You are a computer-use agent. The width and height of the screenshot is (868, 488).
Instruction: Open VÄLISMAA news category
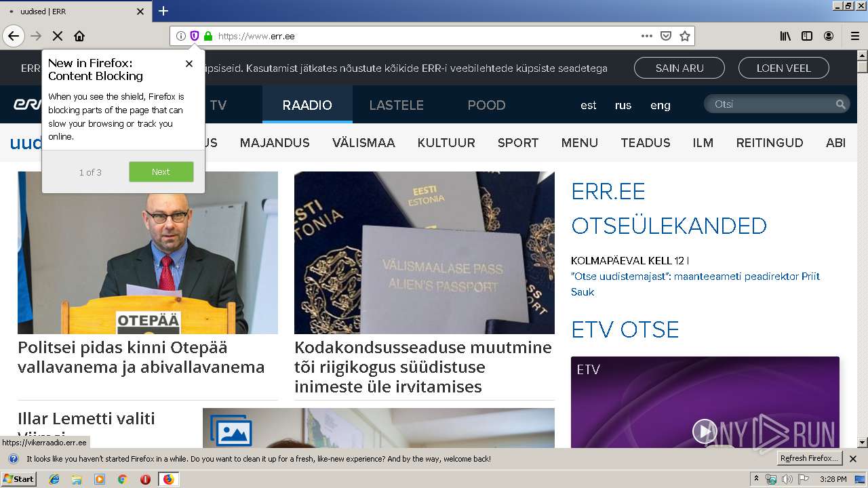pyautogui.click(x=363, y=142)
